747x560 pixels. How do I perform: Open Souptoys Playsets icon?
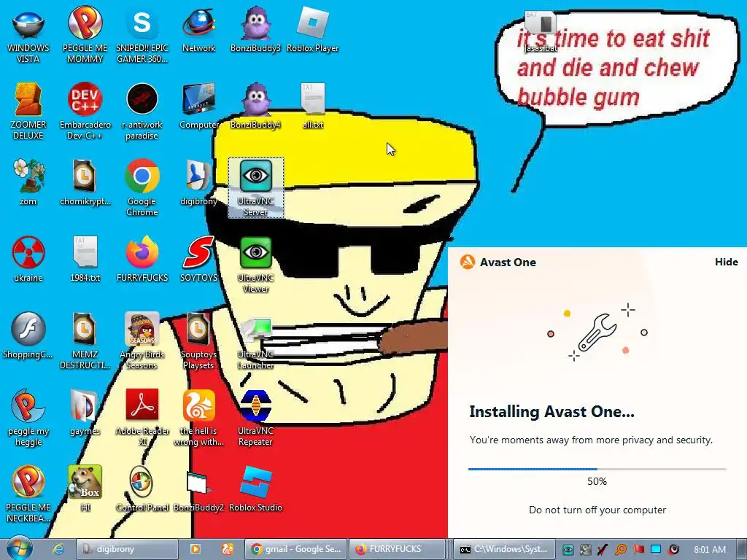(x=198, y=341)
